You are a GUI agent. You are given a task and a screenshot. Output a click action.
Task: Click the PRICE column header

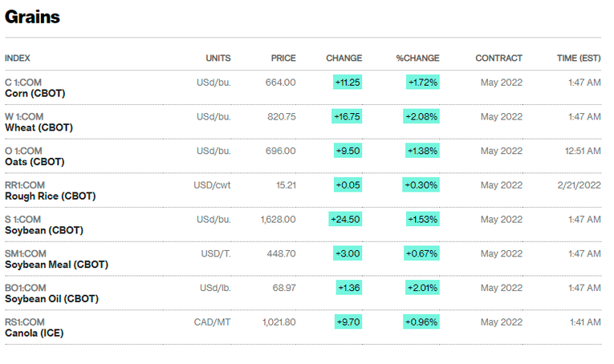click(x=283, y=58)
